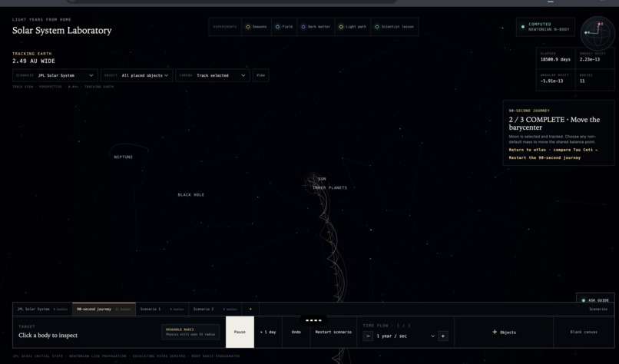
Task: Add a new scenario tab with plus
Action: click(250, 309)
